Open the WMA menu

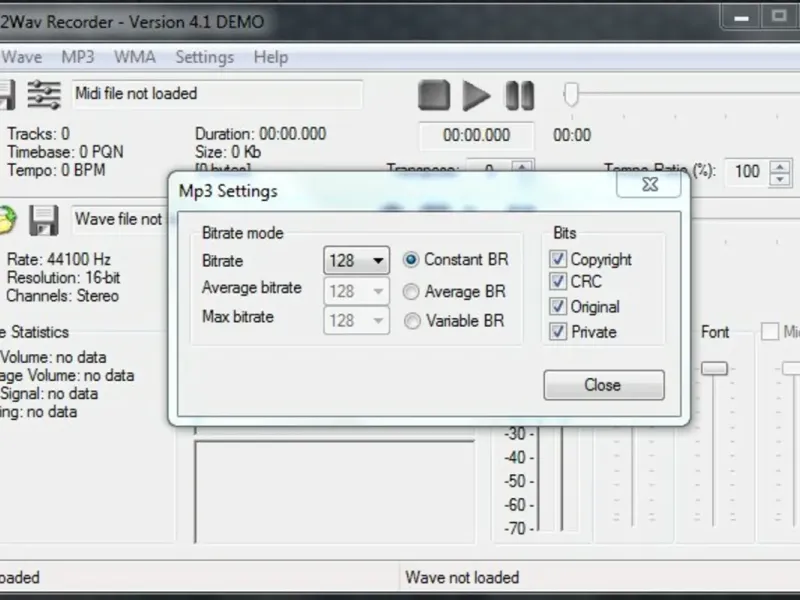pos(135,57)
